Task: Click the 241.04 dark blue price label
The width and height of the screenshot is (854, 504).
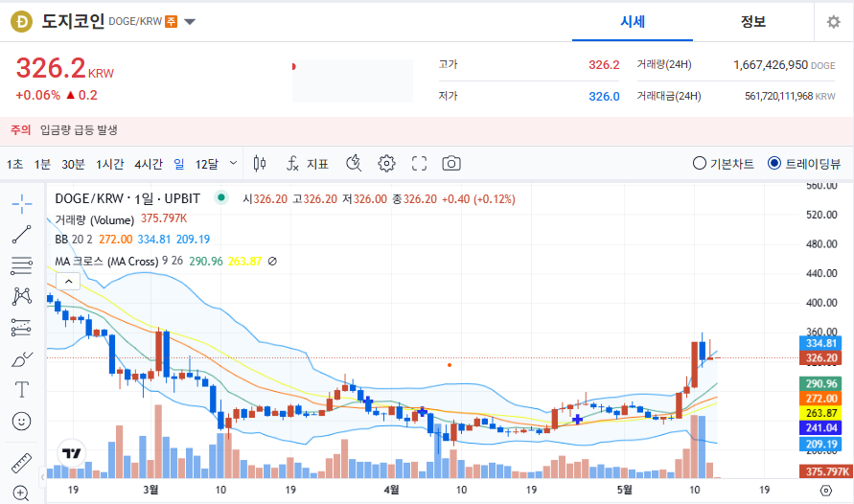Action: click(x=820, y=427)
